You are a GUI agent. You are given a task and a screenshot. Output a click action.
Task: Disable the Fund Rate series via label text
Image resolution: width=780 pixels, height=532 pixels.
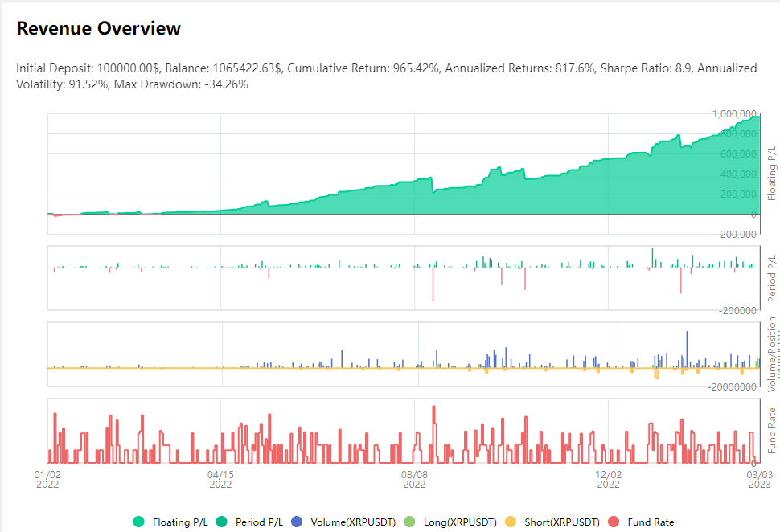coord(651,522)
